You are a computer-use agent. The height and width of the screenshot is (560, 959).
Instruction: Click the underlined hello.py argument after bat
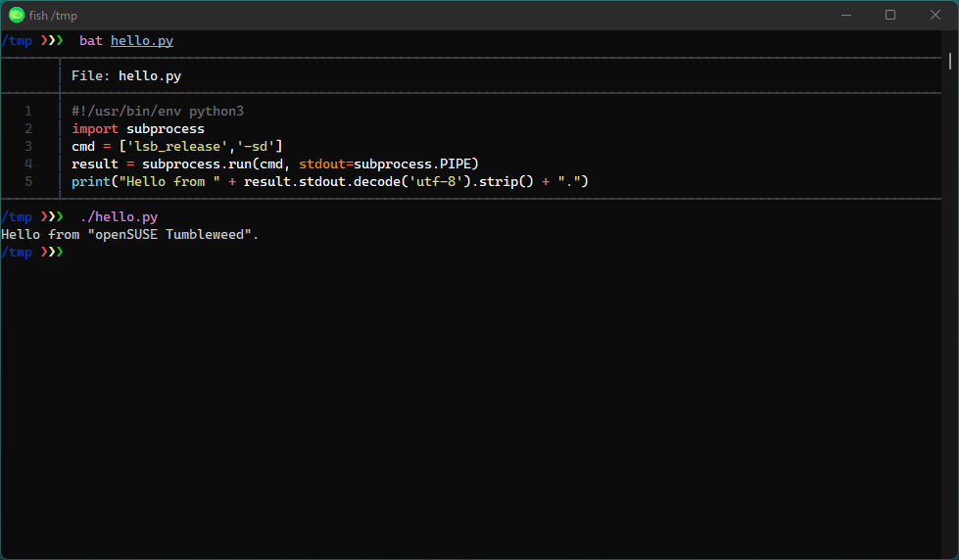click(x=142, y=41)
